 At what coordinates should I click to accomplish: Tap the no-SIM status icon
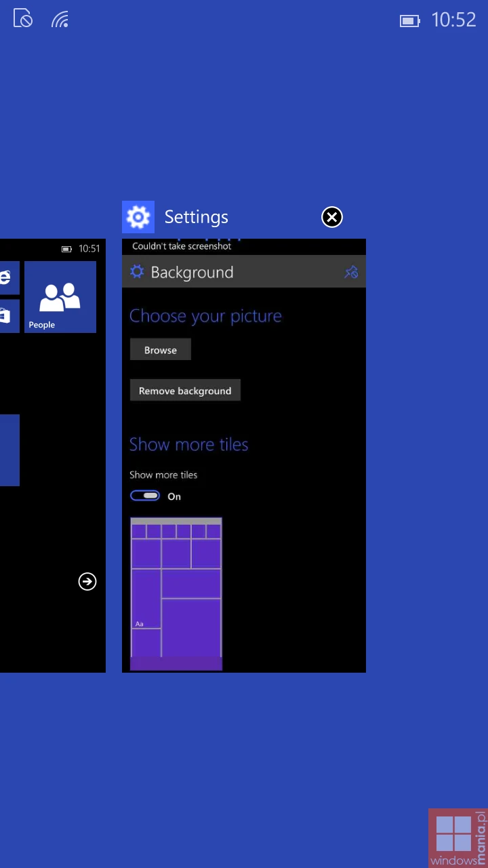point(23,18)
